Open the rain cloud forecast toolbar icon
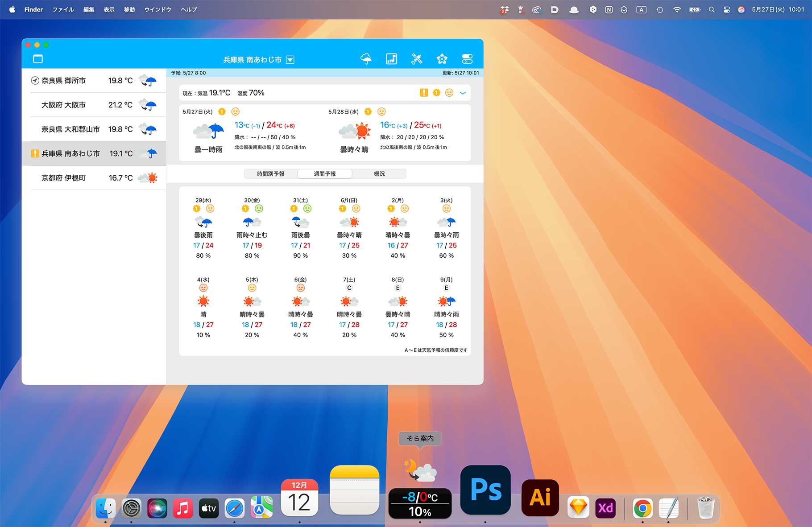The height and width of the screenshot is (527, 812). (x=366, y=58)
